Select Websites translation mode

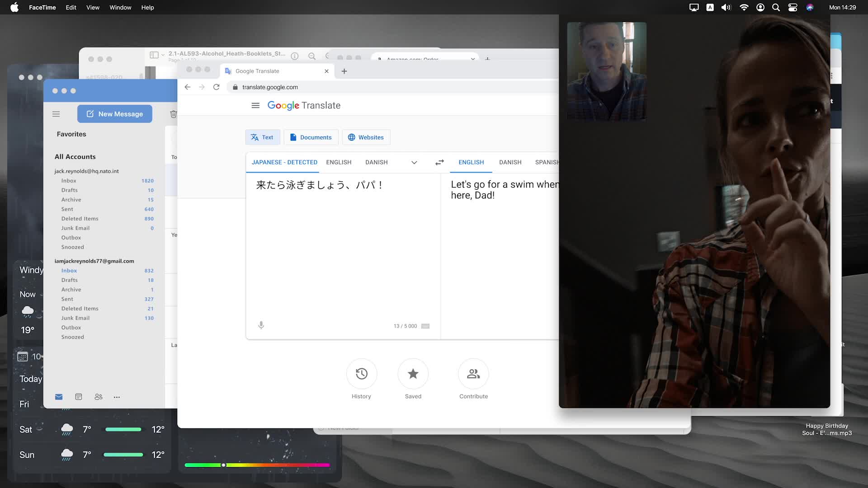coord(366,137)
